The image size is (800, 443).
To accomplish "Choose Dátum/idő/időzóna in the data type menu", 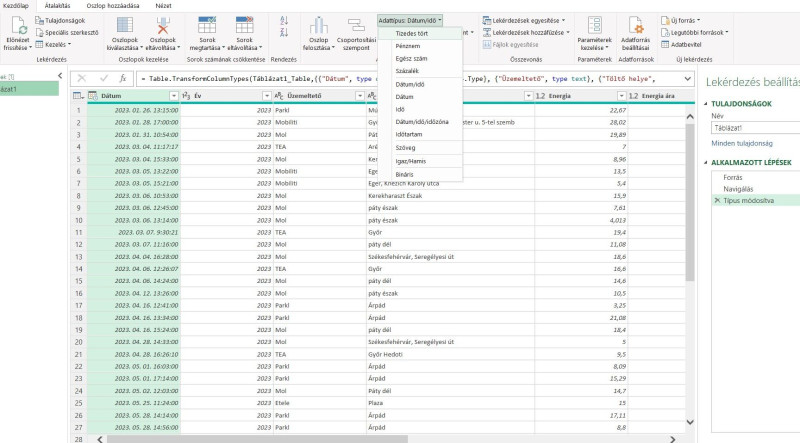I will coord(420,122).
